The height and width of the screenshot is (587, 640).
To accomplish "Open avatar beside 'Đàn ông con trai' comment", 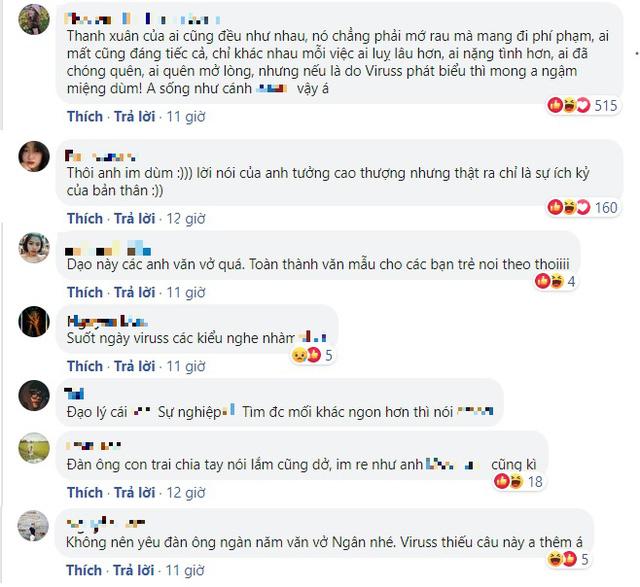I will coord(34,448).
